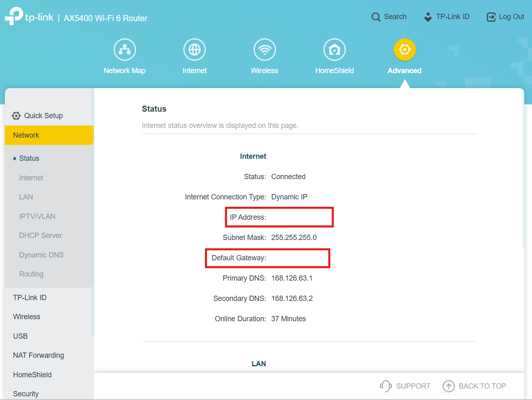Open the HomeShield icon
Image resolution: width=532 pixels, height=400 pixels.
[x=334, y=50]
